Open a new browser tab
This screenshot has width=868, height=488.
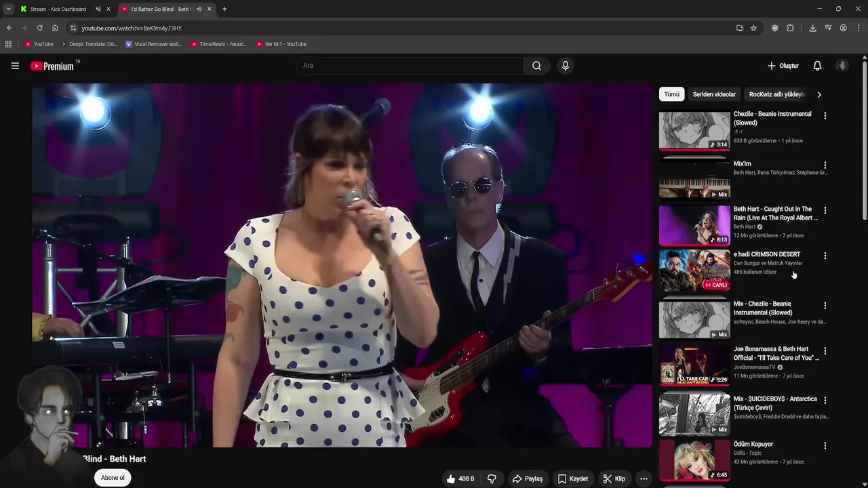pyautogui.click(x=224, y=9)
